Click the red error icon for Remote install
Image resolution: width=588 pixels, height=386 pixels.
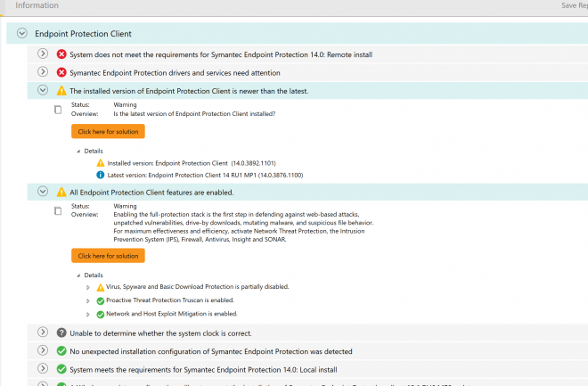(x=61, y=54)
